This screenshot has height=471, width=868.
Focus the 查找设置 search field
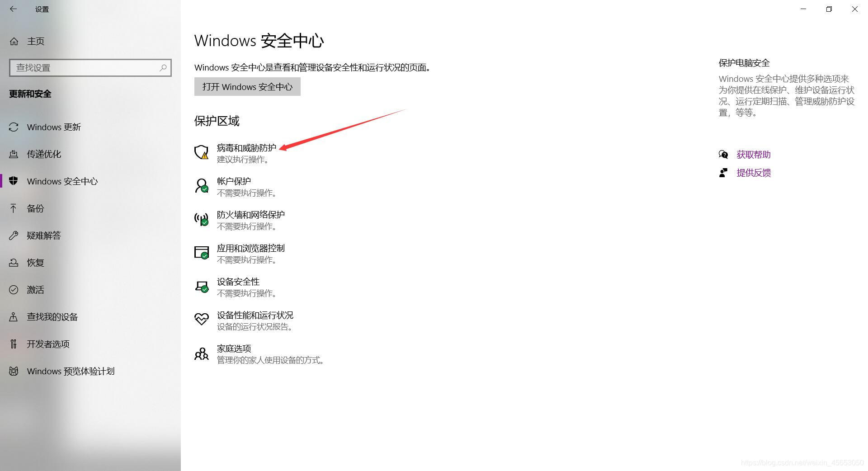point(90,68)
